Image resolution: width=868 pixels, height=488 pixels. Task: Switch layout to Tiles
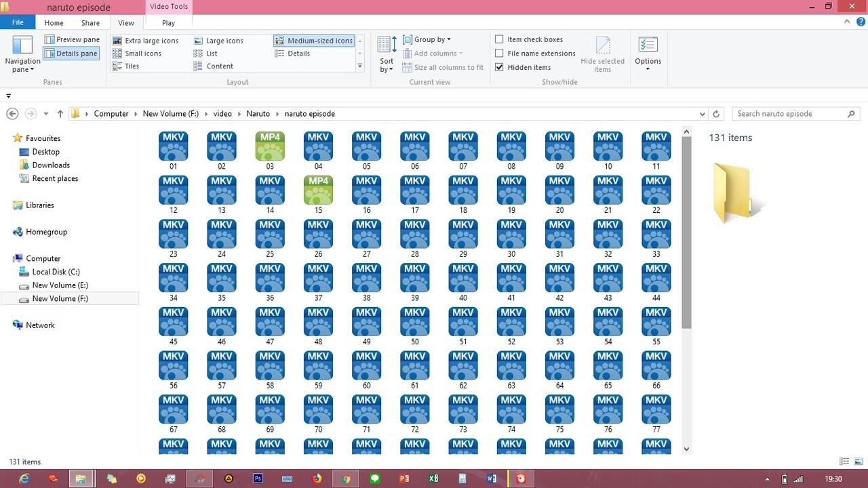tap(126, 66)
